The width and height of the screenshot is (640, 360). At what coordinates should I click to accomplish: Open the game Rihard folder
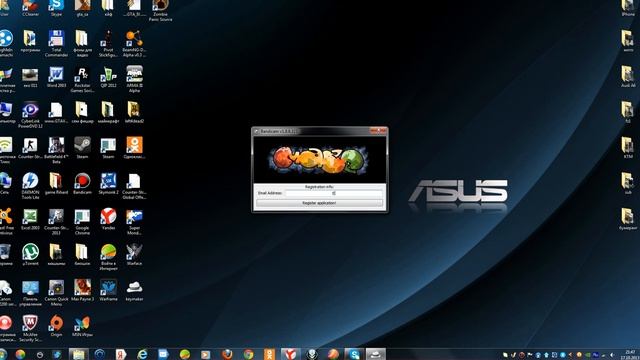pyautogui.click(x=56, y=184)
